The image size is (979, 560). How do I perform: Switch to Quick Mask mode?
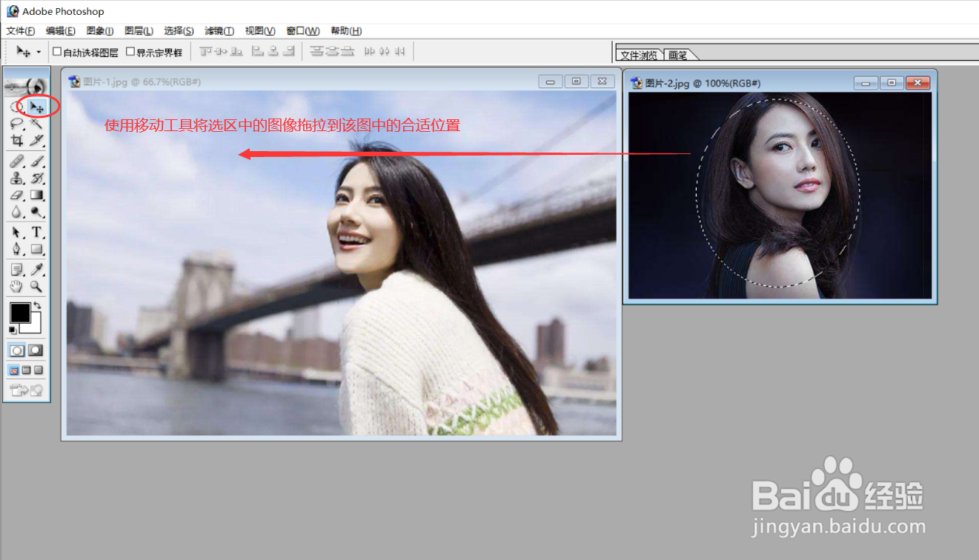[35, 350]
